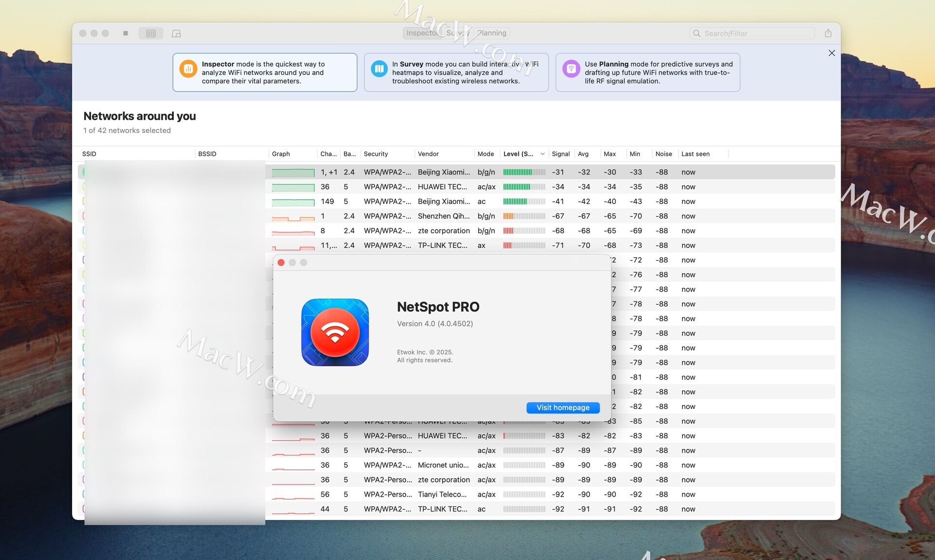This screenshot has height=560, width=935.
Task: Select the 'Micronet unio...' vendor cell
Action: click(443, 465)
